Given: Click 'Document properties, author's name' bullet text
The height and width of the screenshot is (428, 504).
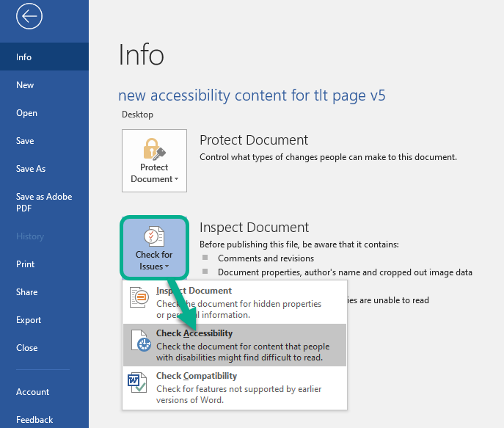Looking at the screenshot, I should [x=345, y=272].
